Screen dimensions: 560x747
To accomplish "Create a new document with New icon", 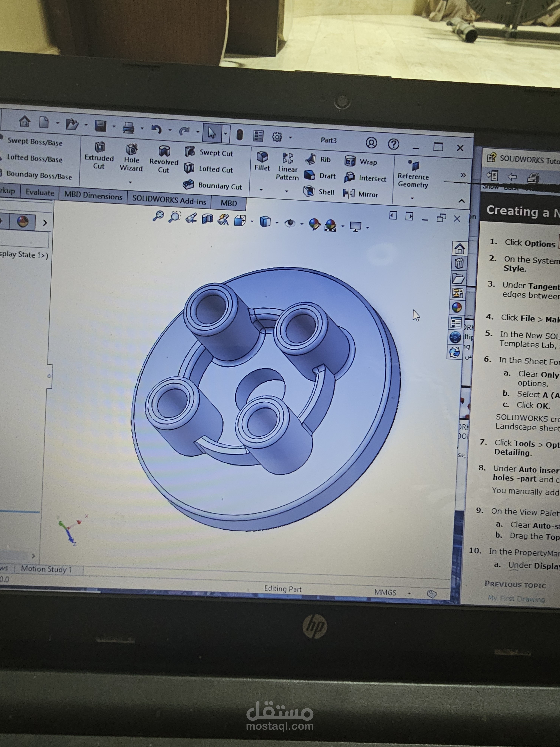I will (x=44, y=122).
